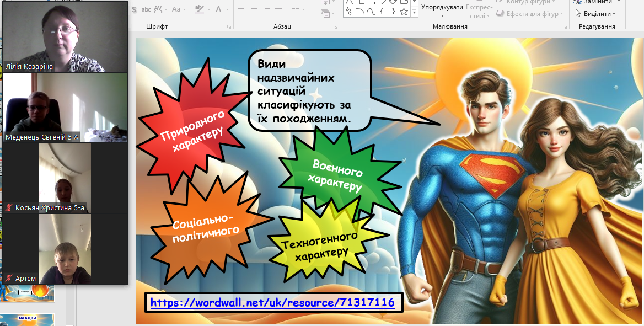Image resolution: width=644 pixels, height=326 pixels.
Task: Select Меденець Євгеній 5 А video
Action: [65, 108]
